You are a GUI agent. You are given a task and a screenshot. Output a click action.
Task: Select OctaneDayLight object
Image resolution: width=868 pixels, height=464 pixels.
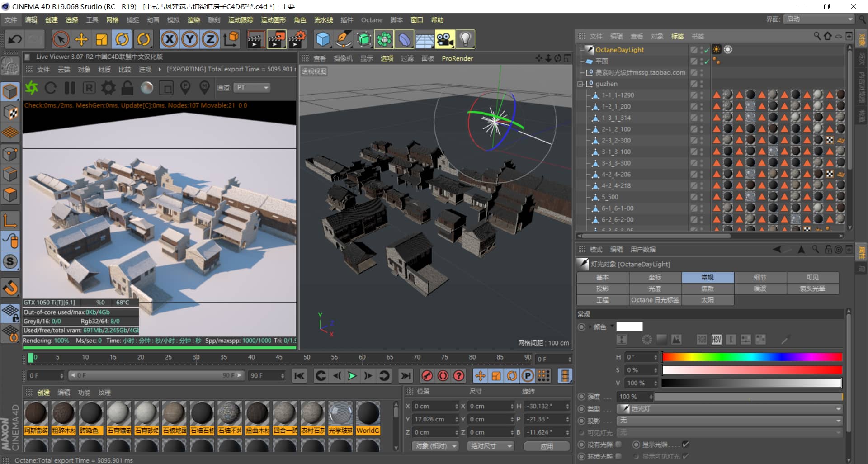619,50
